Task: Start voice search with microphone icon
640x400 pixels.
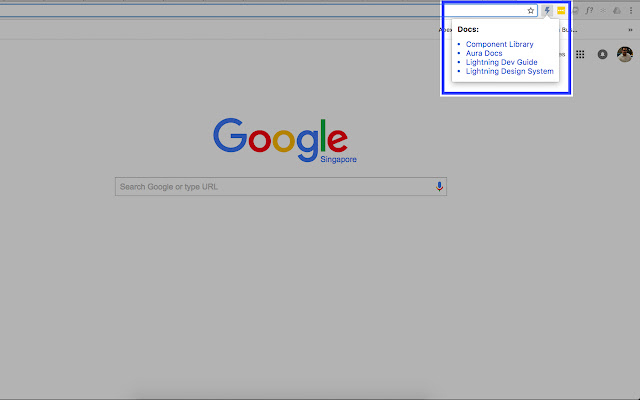Action: coord(439,187)
